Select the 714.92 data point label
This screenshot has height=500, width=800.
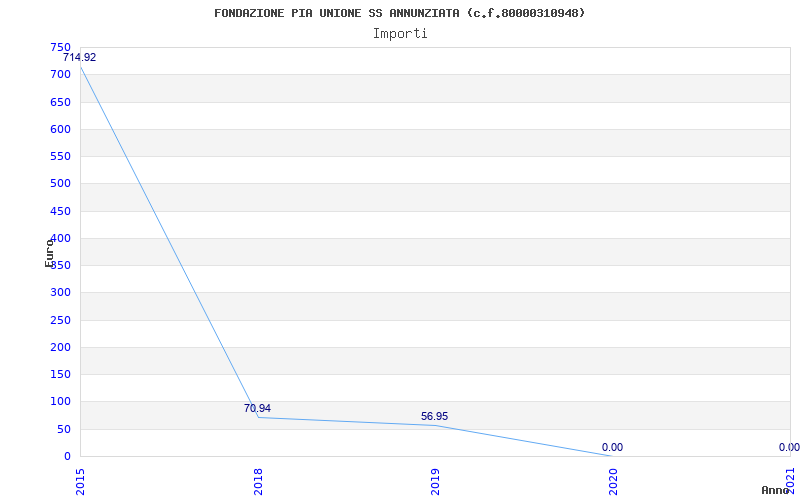[x=80, y=58]
